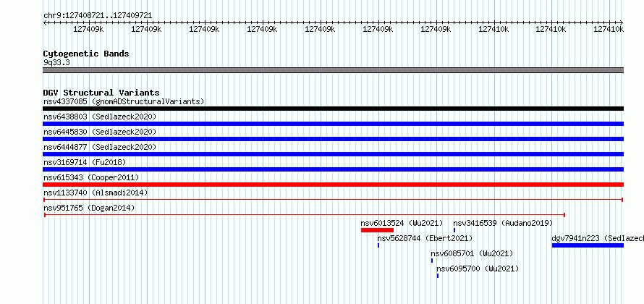
Task: Select nsv3169714 (Fu2018) variant label
Action: click(85, 162)
